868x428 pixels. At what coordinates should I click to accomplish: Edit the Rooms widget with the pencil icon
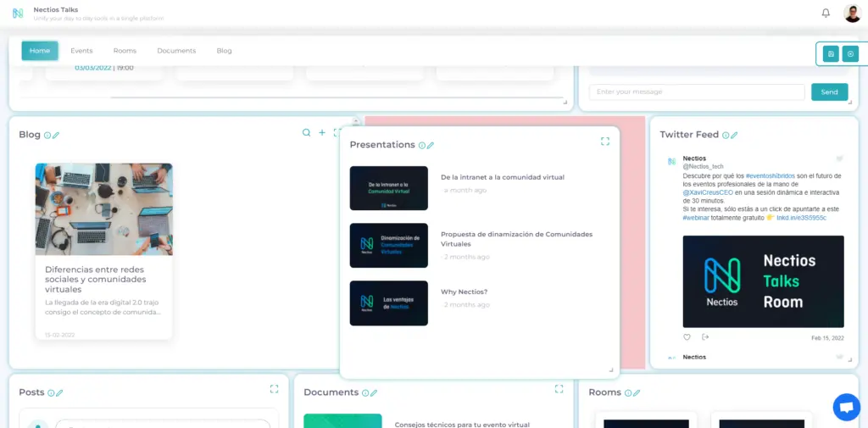(637, 393)
